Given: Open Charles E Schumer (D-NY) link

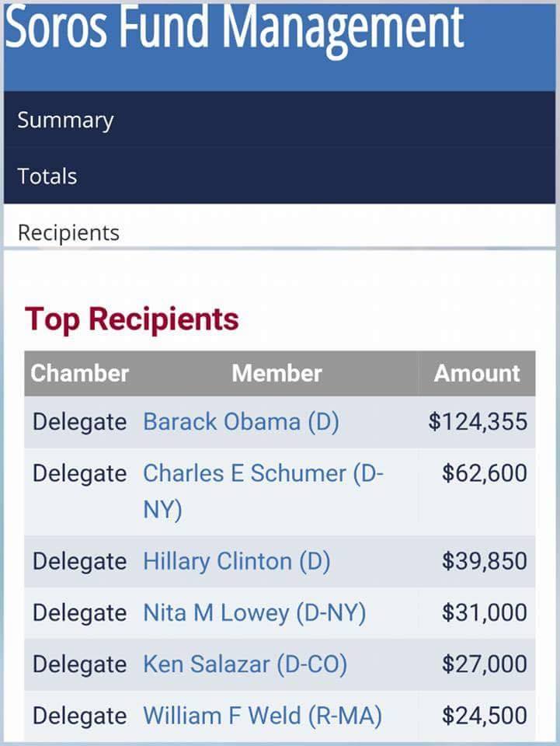Looking at the screenshot, I should point(263,491).
